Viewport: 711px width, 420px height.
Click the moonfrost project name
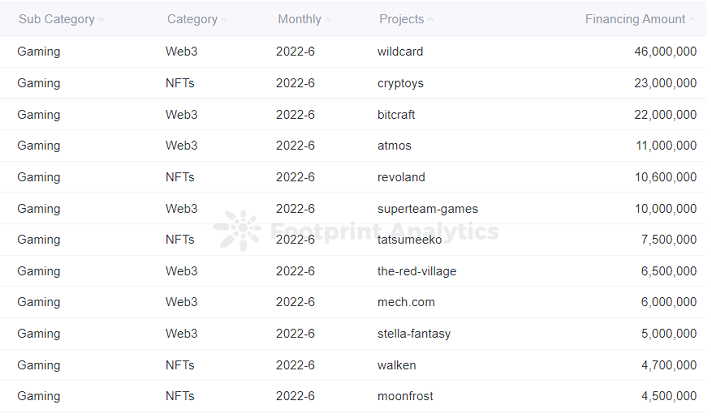tap(405, 396)
